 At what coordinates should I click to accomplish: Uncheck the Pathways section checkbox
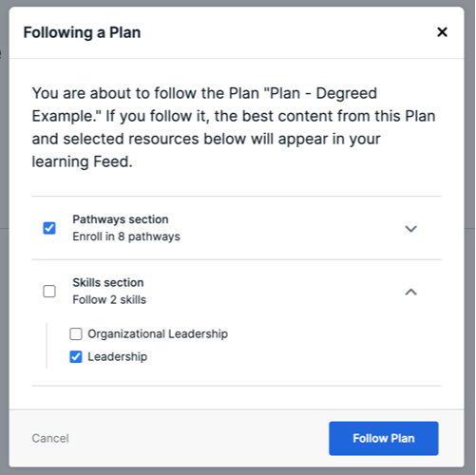coord(49,228)
